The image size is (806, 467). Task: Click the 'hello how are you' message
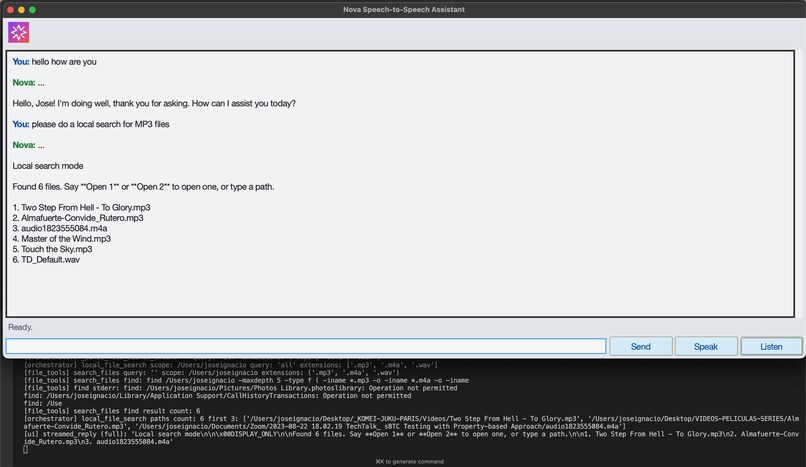[x=64, y=62]
